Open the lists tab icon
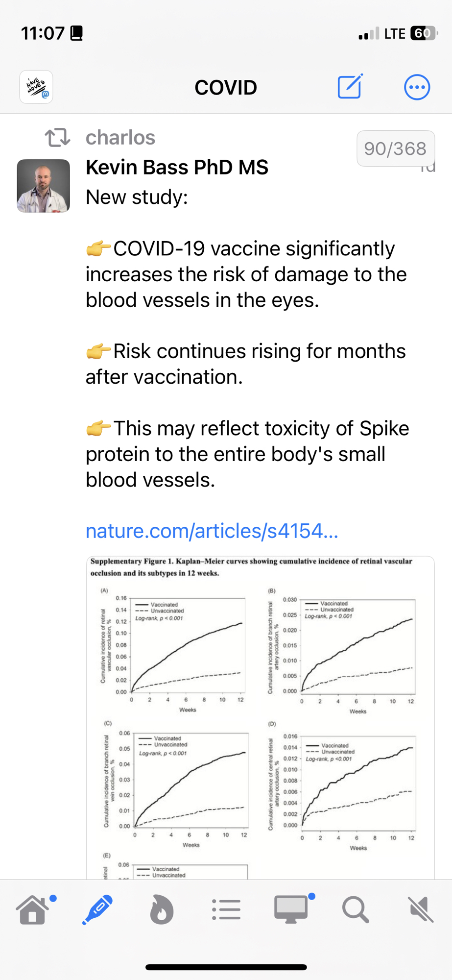 tap(226, 909)
